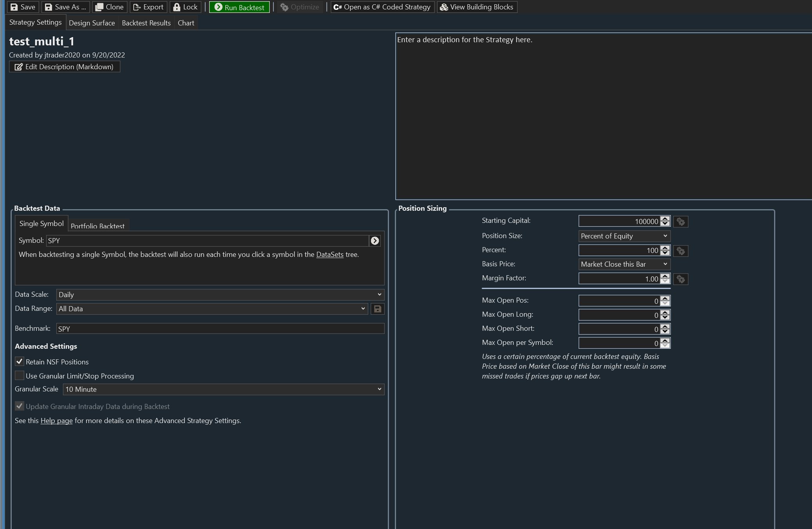Open the Basis Price dropdown

click(624, 264)
